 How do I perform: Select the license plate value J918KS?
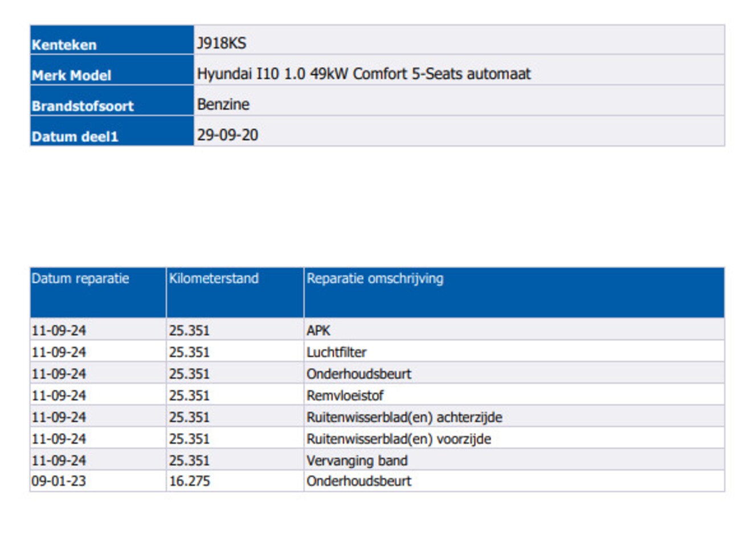point(222,43)
